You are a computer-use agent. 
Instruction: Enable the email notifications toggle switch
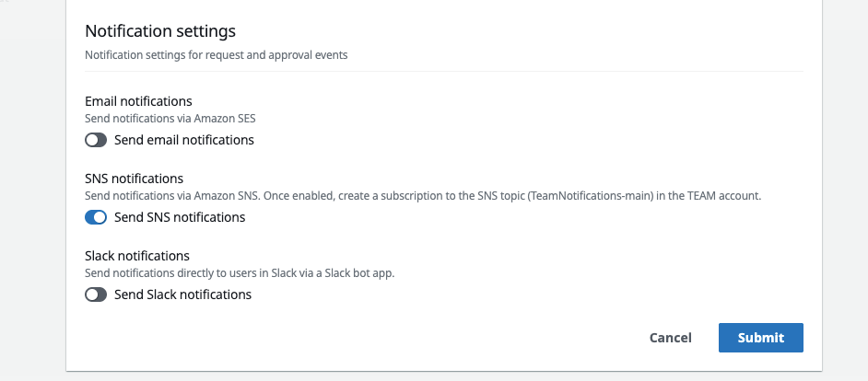tap(96, 141)
